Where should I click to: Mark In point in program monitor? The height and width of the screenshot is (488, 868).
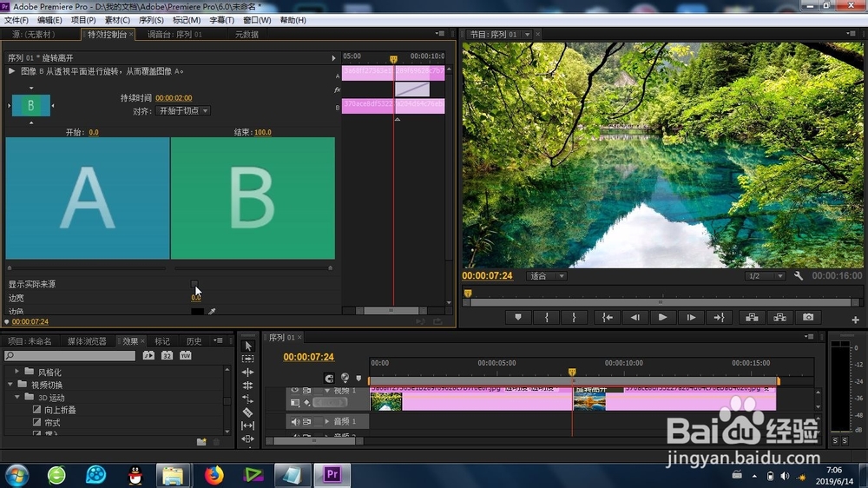tap(546, 318)
